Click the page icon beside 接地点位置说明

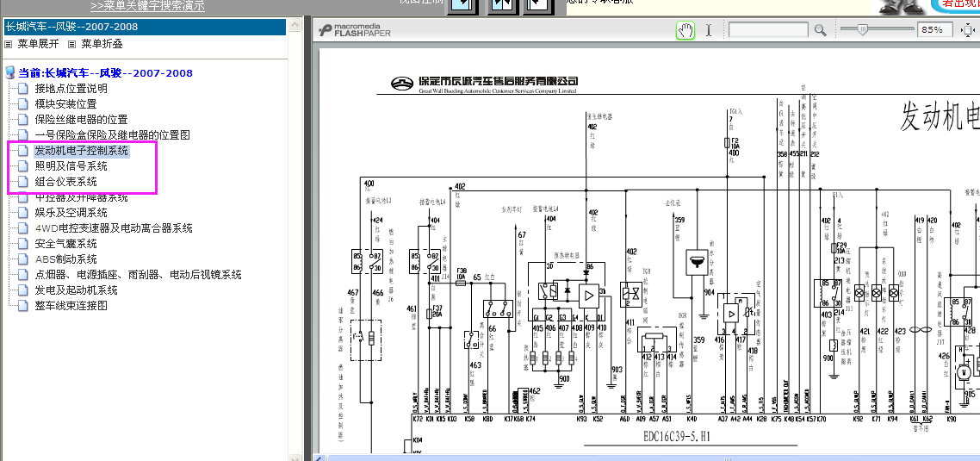[23, 89]
